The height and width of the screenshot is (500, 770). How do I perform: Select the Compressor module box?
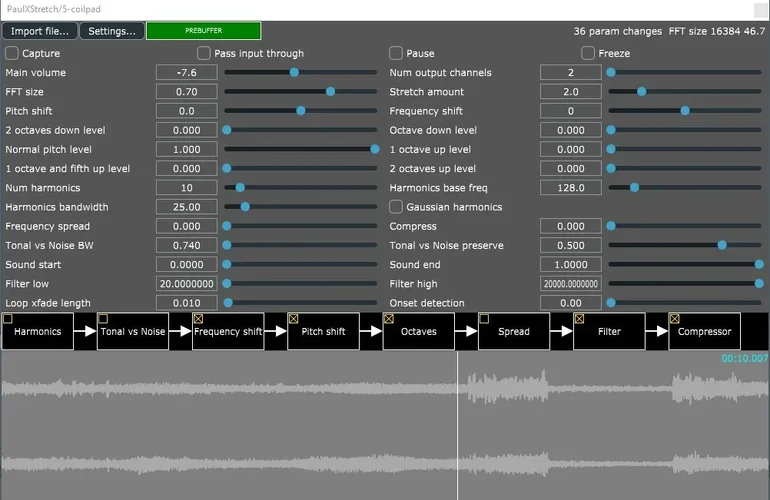704,332
